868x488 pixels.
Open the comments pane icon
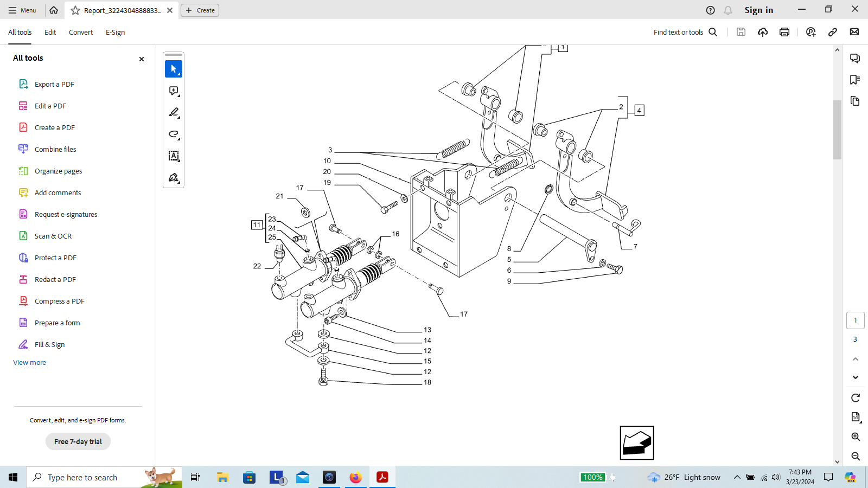coord(855,58)
